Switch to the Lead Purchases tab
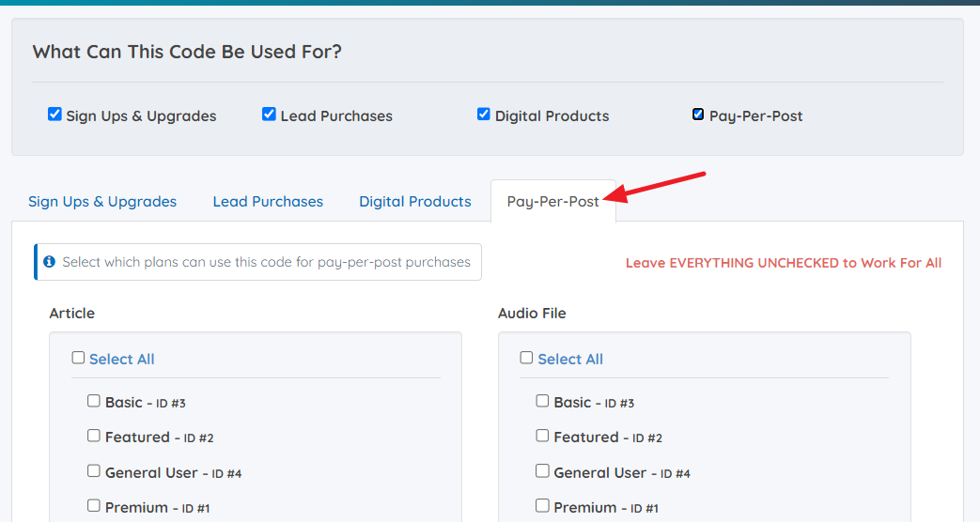980x522 pixels. tap(268, 202)
